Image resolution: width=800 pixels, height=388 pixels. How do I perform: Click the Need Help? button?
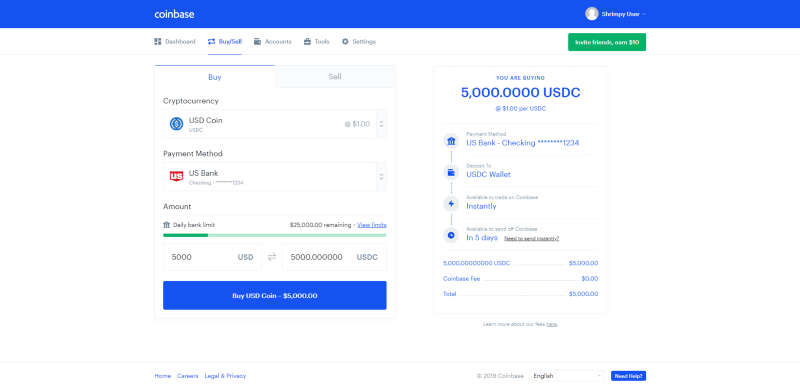(628, 376)
